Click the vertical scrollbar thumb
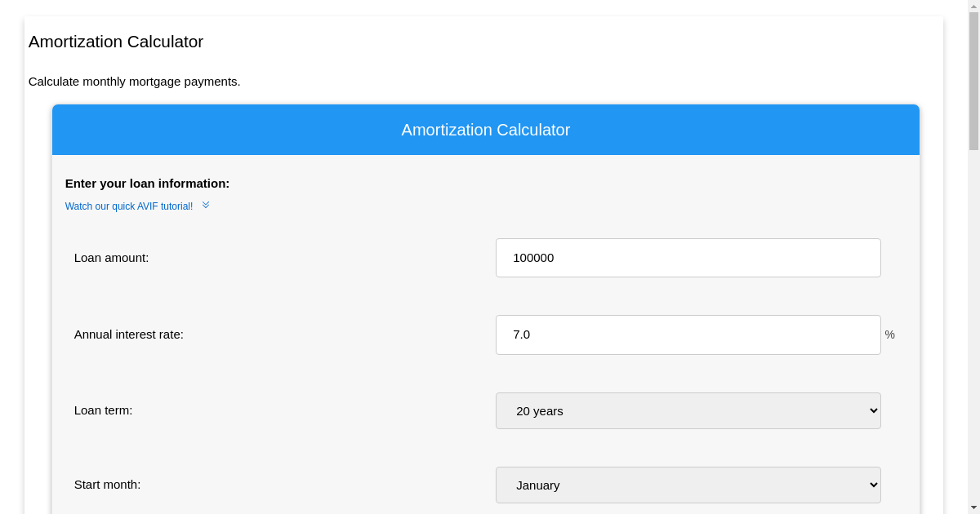 [x=973, y=82]
